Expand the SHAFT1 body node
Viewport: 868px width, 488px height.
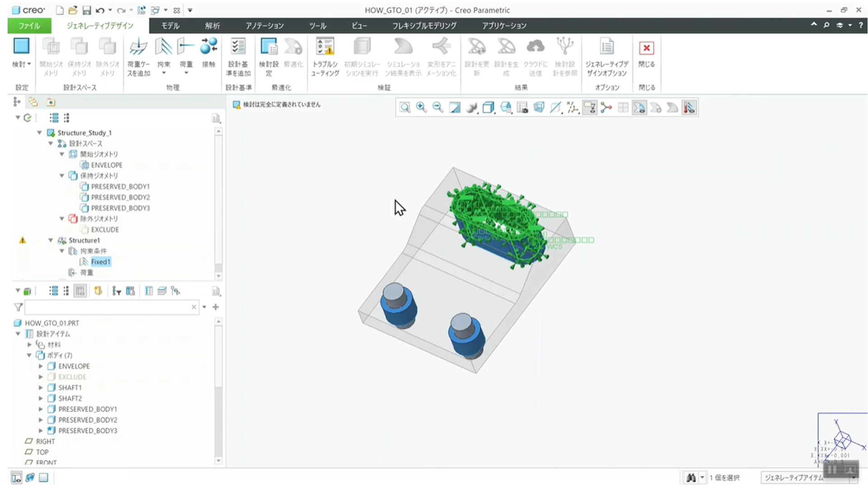pos(41,388)
